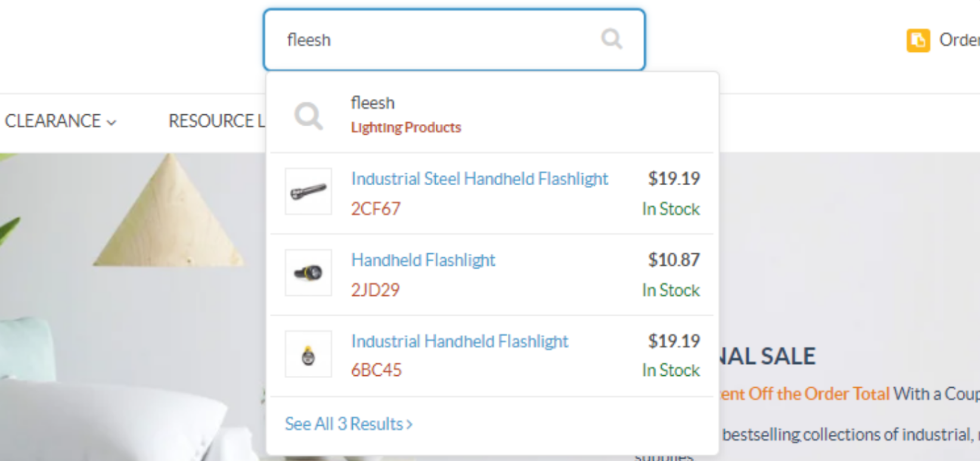Image resolution: width=980 pixels, height=461 pixels.
Task: Open the Lighting Products category link
Action: coord(406,127)
